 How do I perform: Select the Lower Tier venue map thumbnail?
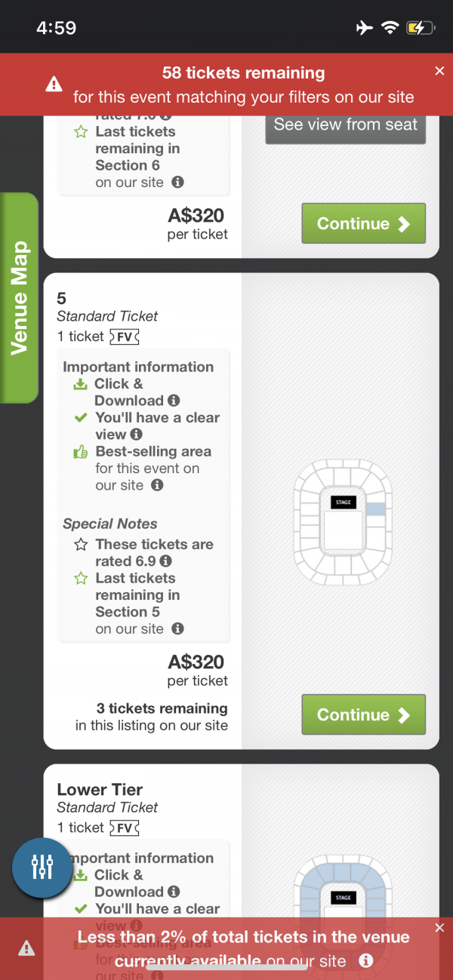click(x=343, y=890)
